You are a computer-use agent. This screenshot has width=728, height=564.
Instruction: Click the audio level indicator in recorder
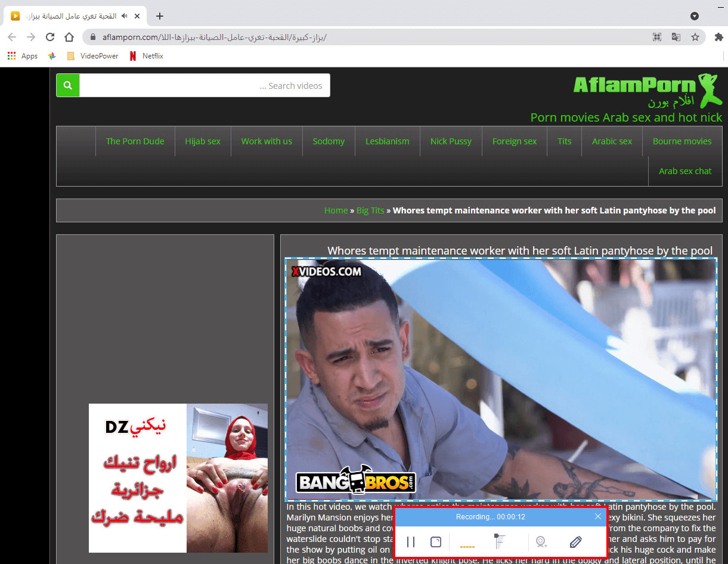pos(467,546)
